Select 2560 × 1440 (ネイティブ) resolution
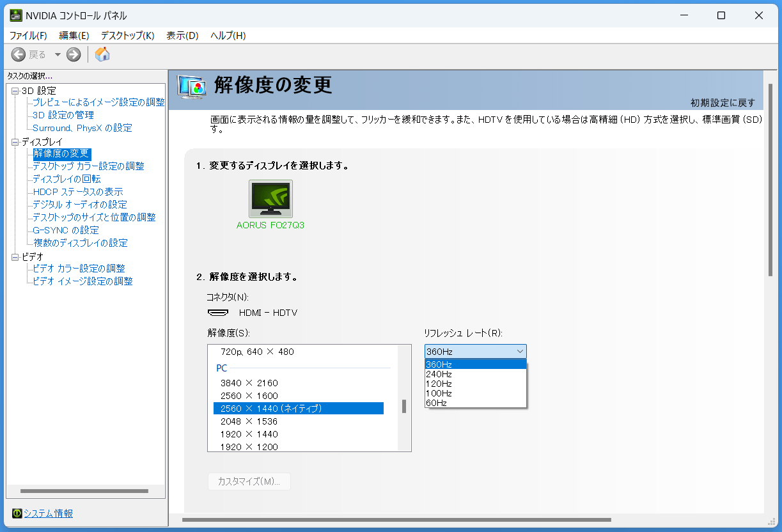The width and height of the screenshot is (782, 532). click(x=299, y=409)
